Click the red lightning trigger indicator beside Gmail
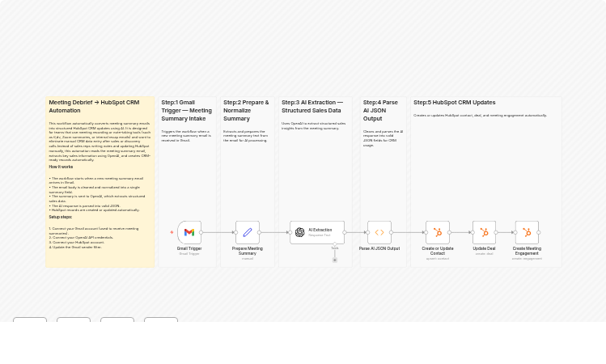This screenshot has width=606, height=364. [x=172, y=232]
